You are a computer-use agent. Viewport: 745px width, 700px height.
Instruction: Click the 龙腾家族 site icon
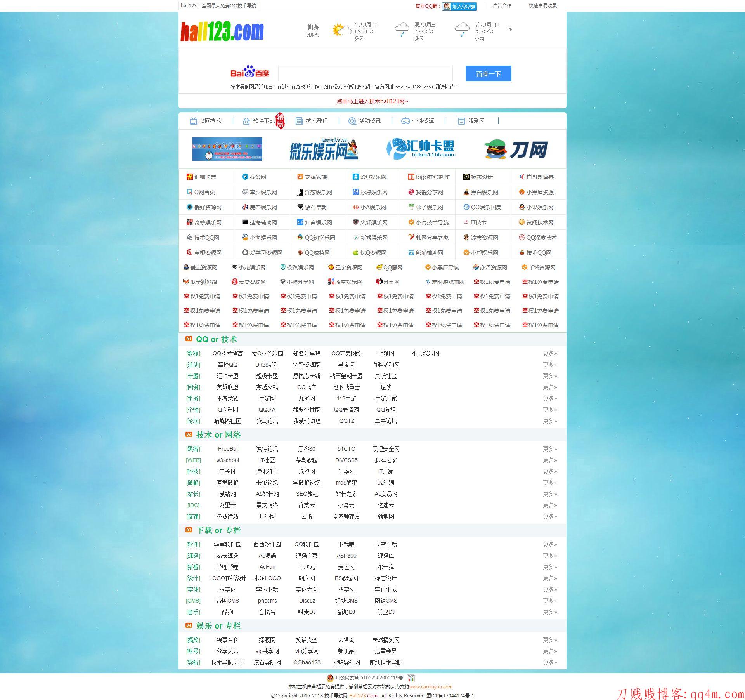click(x=300, y=177)
